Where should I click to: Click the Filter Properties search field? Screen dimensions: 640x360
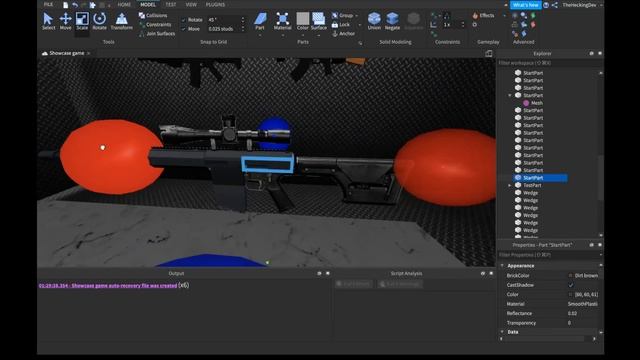coord(549,255)
